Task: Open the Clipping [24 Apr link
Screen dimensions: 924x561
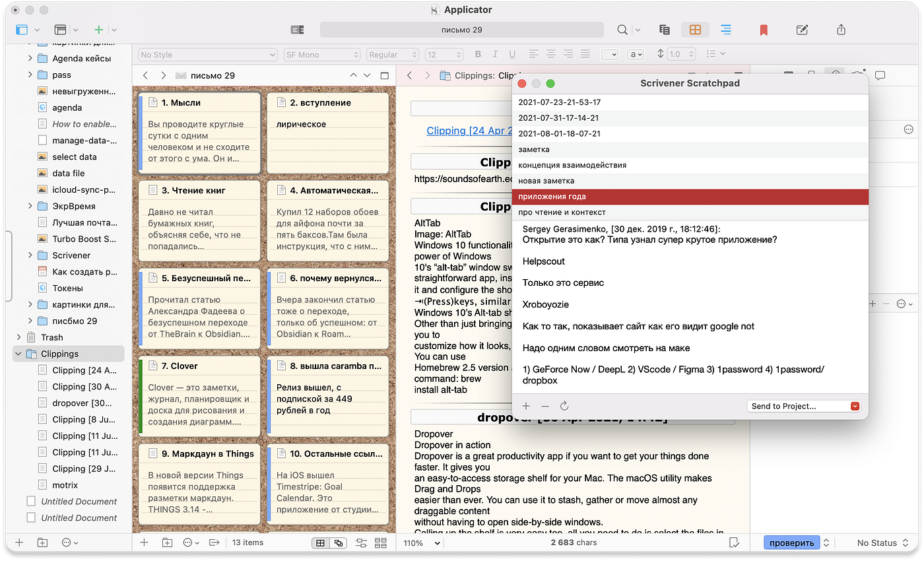Action: pyautogui.click(x=469, y=131)
